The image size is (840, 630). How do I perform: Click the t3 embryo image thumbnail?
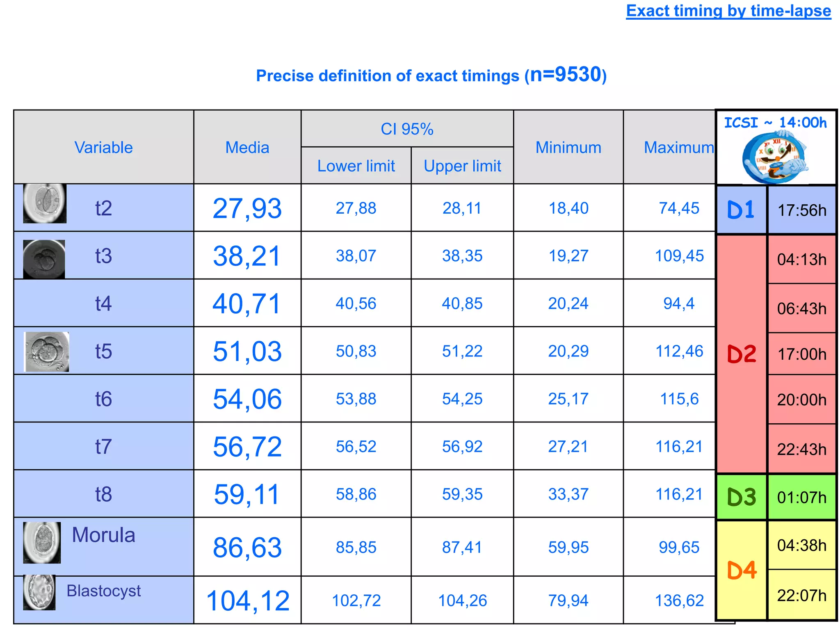tap(44, 259)
